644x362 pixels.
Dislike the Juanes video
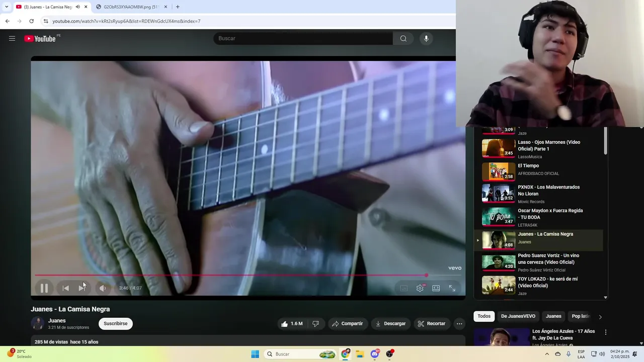coord(315,324)
